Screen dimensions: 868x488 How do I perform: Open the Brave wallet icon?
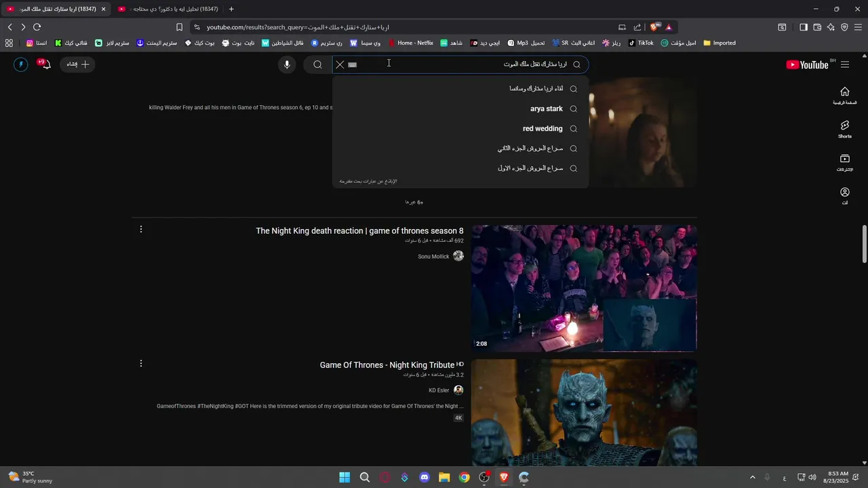(817, 27)
